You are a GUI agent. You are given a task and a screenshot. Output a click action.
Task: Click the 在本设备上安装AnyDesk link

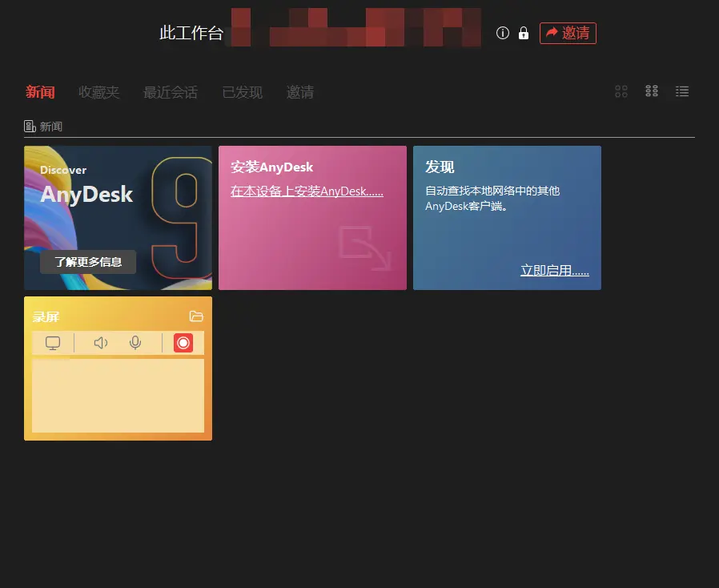[307, 191]
